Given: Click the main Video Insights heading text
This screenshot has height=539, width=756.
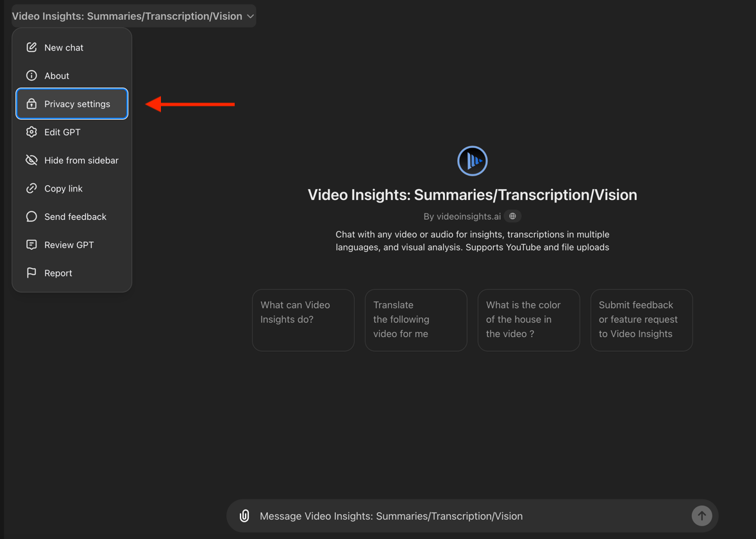Looking at the screenshot, I should click(473, 195).
